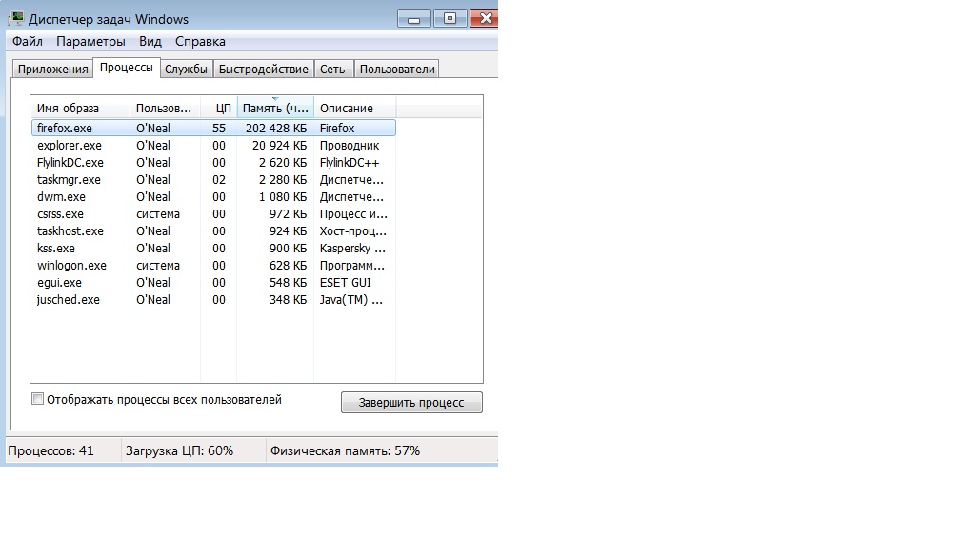Click the 348 КБ memory value
The width and height of the screenshot is (961, 560).
[x=288, y=300]
